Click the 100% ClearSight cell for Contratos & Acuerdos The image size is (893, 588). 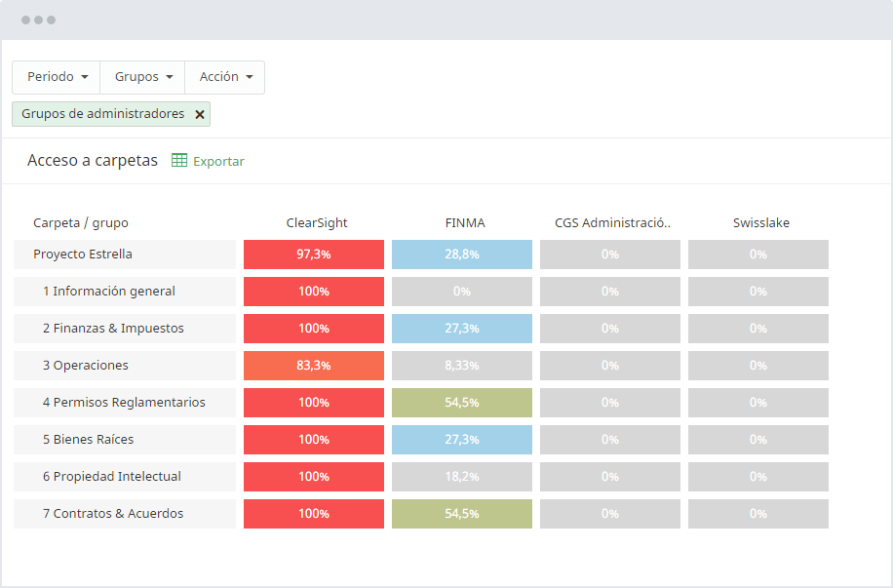coord(314,513)
